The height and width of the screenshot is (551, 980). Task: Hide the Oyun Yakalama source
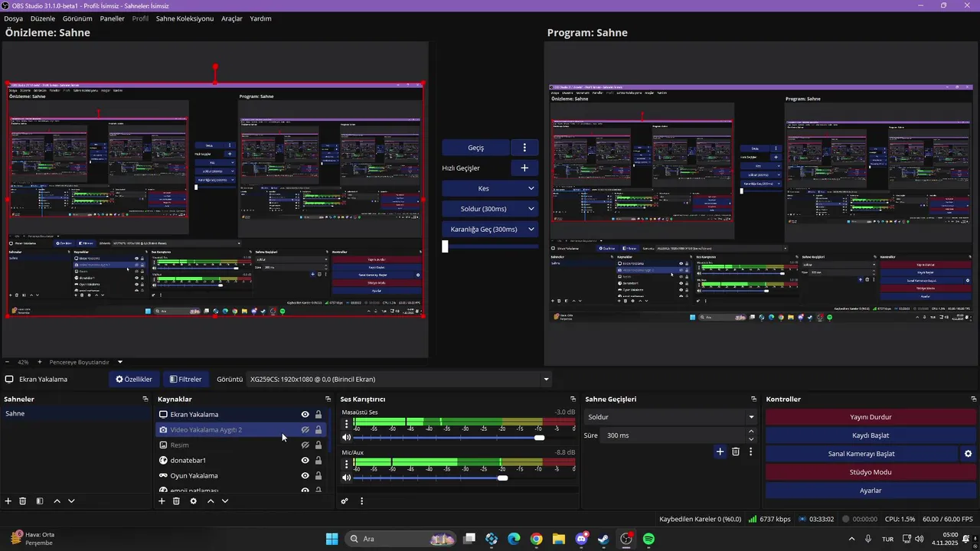pyautogui.click(x=305, y=475)
